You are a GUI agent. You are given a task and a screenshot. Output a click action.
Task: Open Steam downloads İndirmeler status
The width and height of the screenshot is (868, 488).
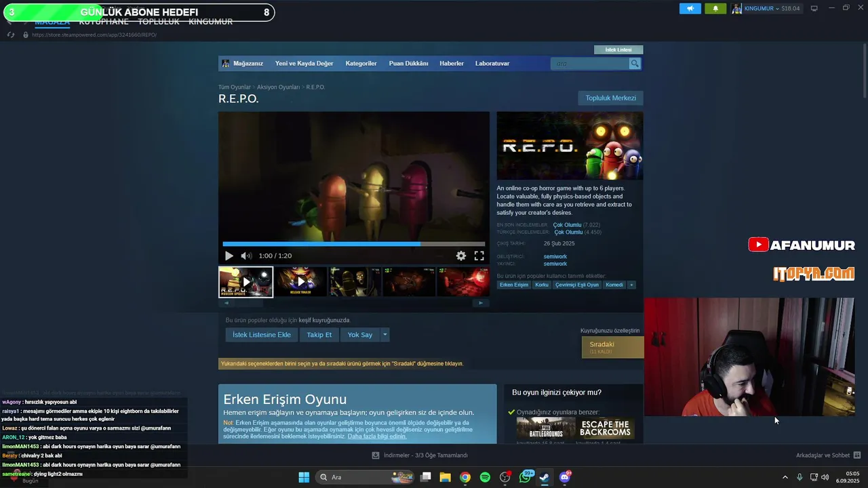[420, 455]
